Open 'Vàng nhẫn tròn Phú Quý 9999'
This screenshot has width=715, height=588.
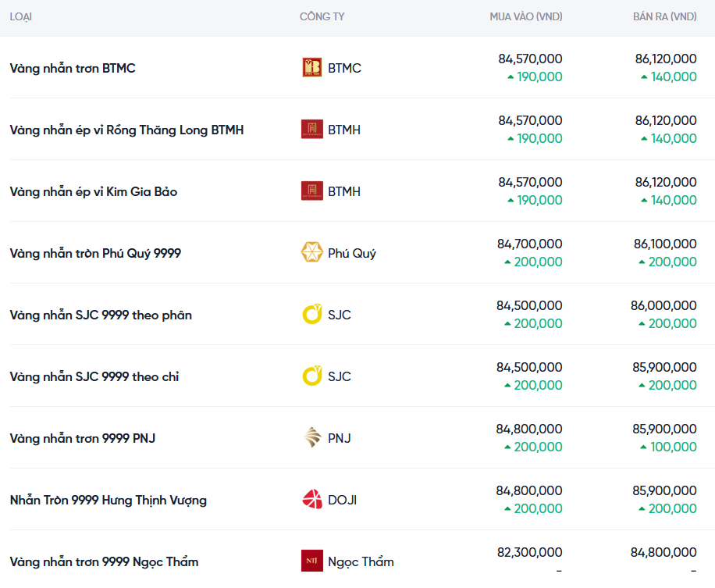point(95,253)
